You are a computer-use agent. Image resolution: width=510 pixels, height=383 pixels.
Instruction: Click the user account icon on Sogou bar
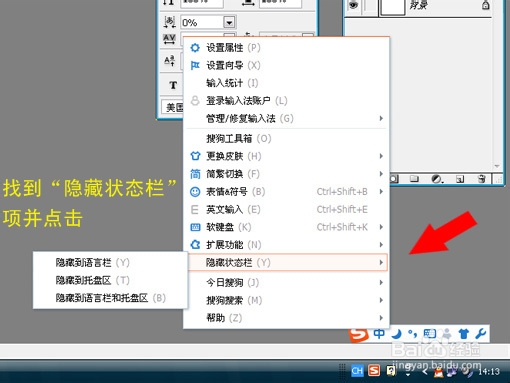coord(447,334)
